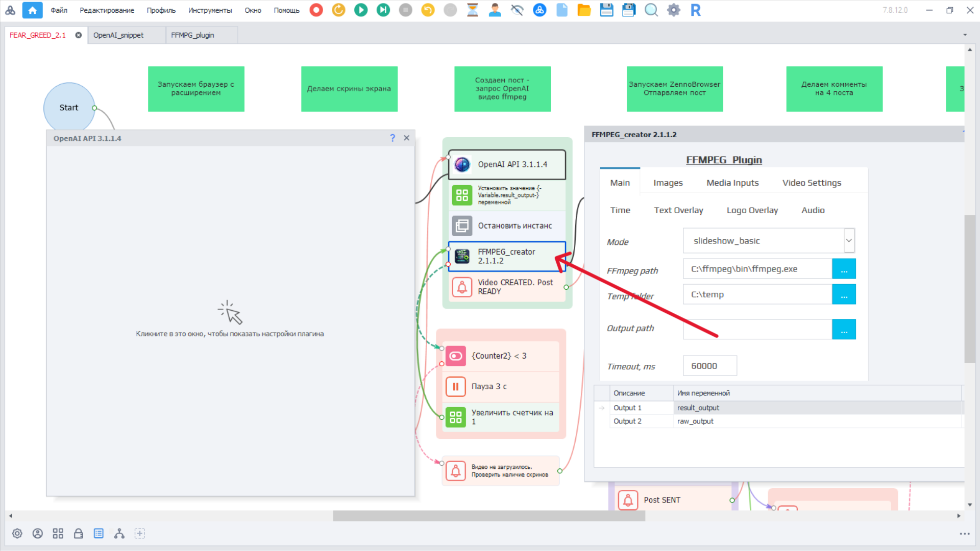Image resolution: width=980 pixels, height=551 pixels.
Task: Click the tree-structure icon in bottom bar
Action: [119, 534]
